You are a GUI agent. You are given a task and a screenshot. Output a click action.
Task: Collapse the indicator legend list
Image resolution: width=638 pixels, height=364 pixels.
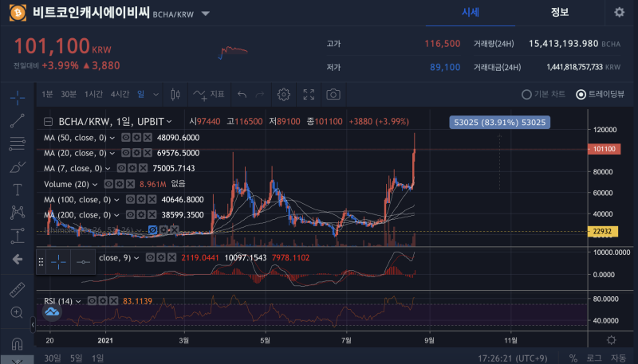coord(48,122)
